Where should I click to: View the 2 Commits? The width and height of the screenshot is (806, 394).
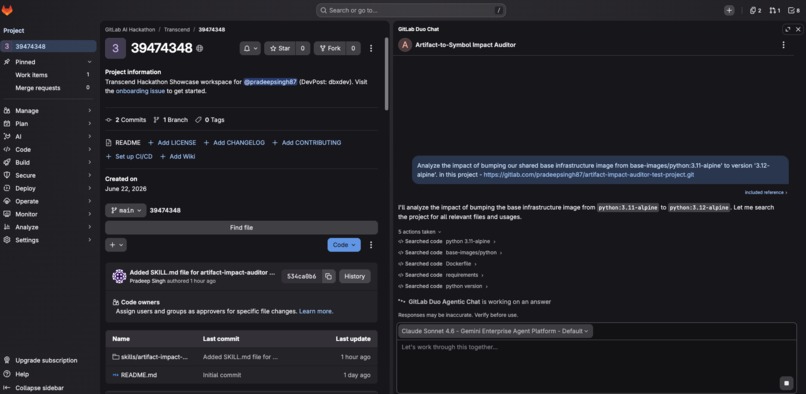pos(126,120)
